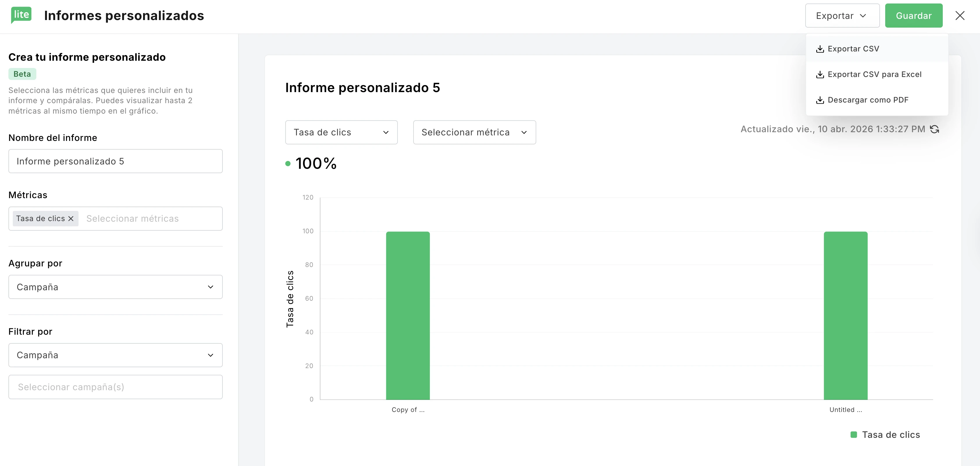
Task: Remove the Tasa de clics metric tag
Action: [x=71, y=218]
